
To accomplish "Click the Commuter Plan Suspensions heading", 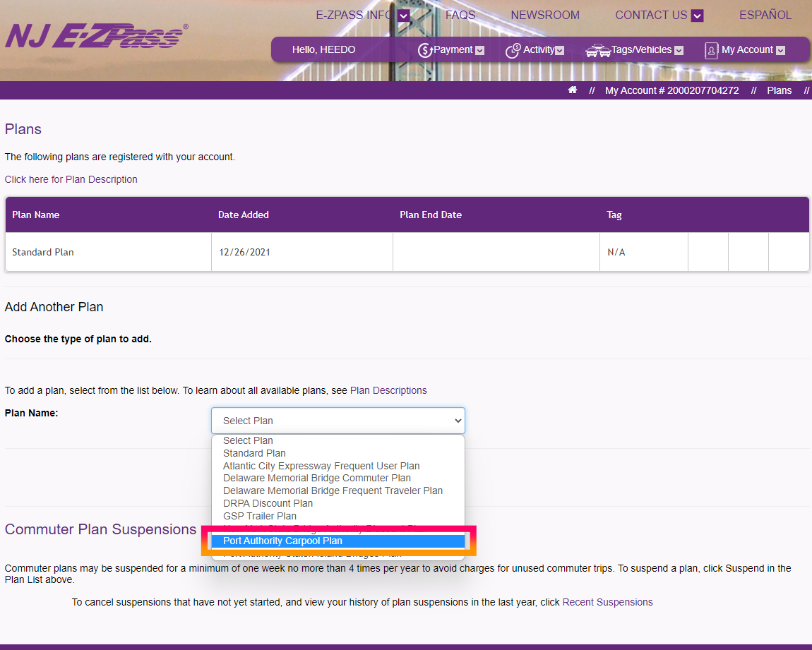I will pos(100,529).
